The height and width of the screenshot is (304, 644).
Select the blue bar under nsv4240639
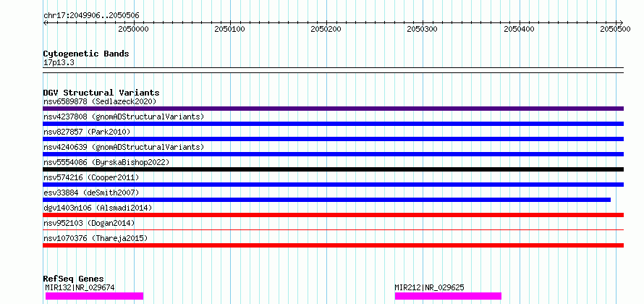pyautogui.click(x=333, y=154)
